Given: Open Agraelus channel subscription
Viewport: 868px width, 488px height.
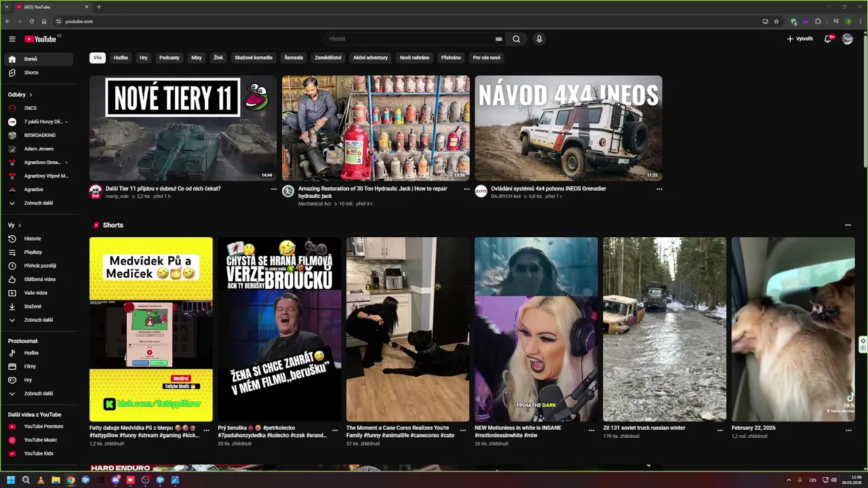Looking at the screenshot, I should pyautogui.click(x=39, y=190).
